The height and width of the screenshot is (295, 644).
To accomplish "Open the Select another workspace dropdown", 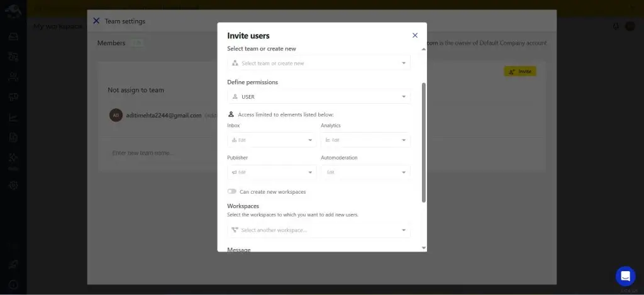I will pyautogui.click(x=319, y=230).
